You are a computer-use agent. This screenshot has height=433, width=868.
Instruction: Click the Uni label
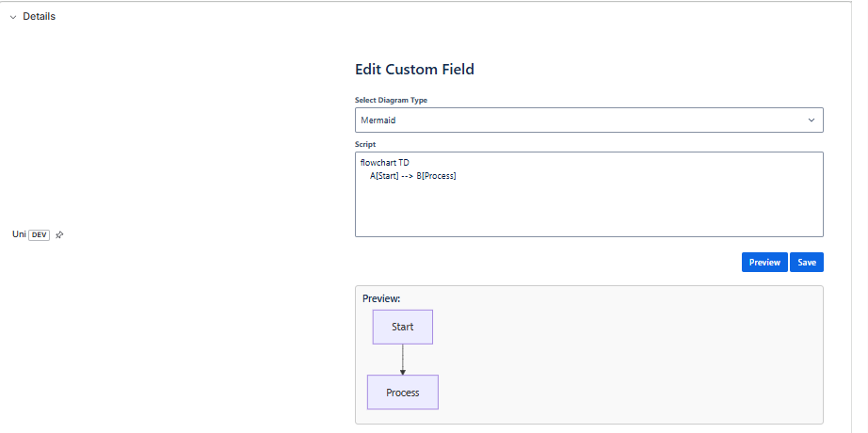(x=19, y=234)
